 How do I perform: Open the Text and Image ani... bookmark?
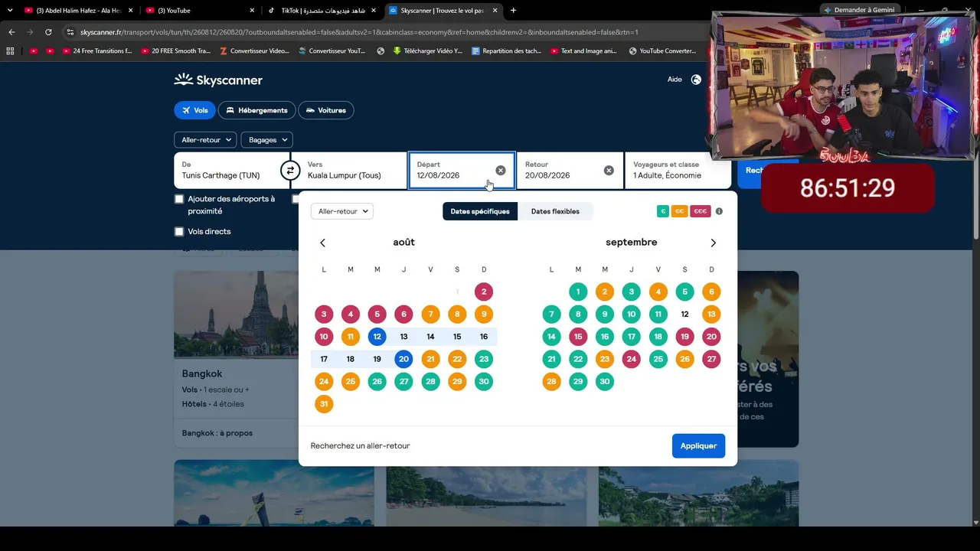[x=583, y=51]
